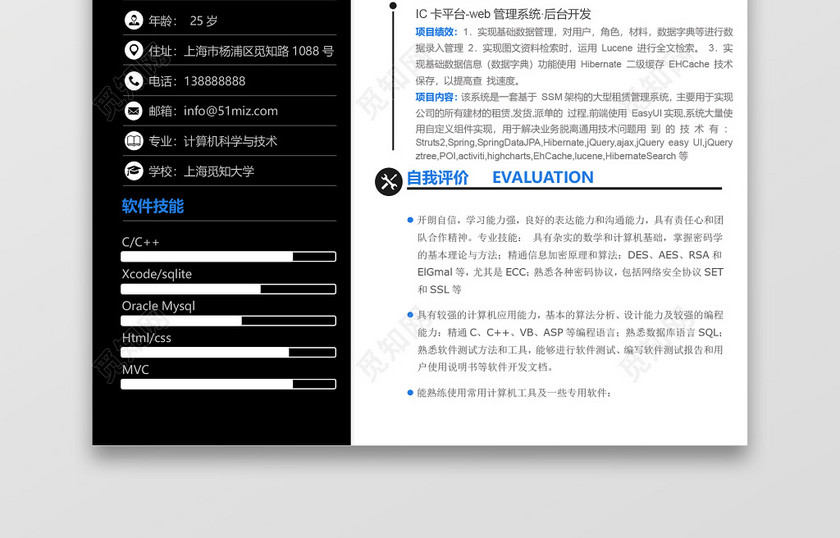Click the school 上海觅知大学 text

(x=219, y=171)
